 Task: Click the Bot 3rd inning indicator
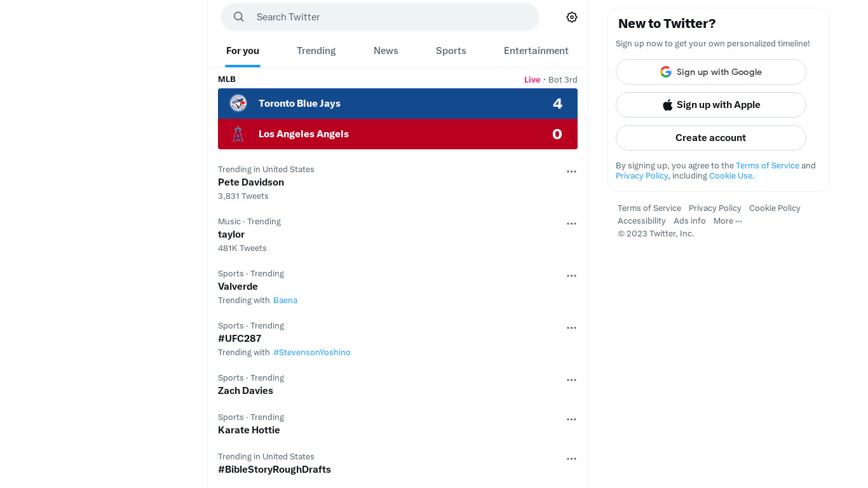[563, 80]
